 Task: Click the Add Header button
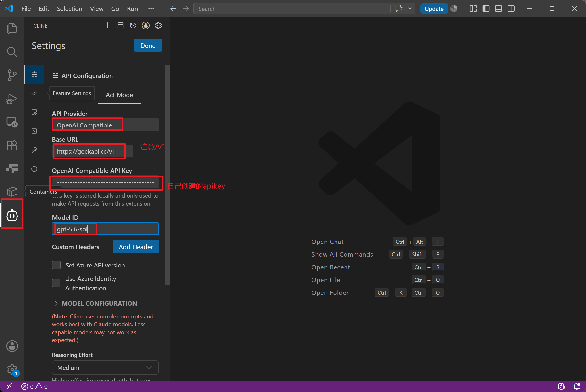tap(136, 247)
